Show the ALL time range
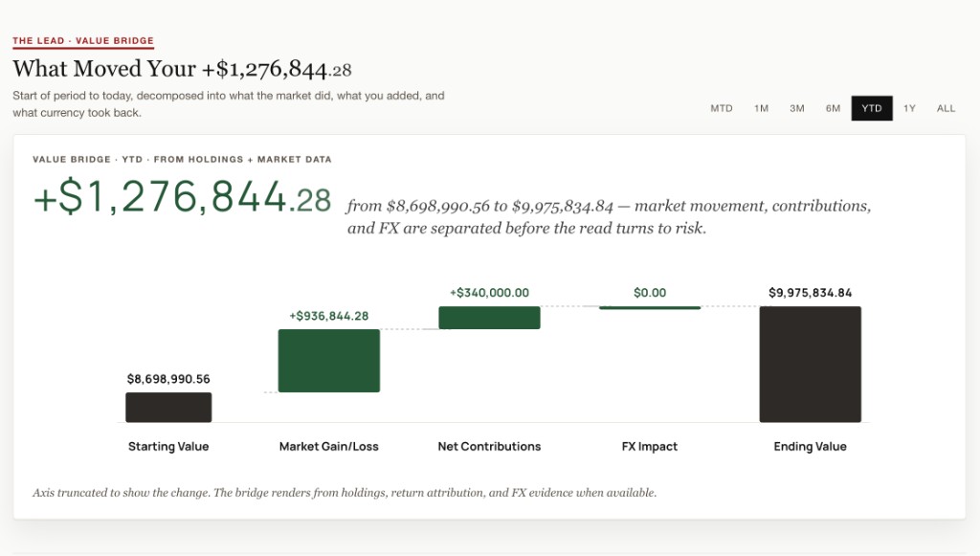 (946, 108)
